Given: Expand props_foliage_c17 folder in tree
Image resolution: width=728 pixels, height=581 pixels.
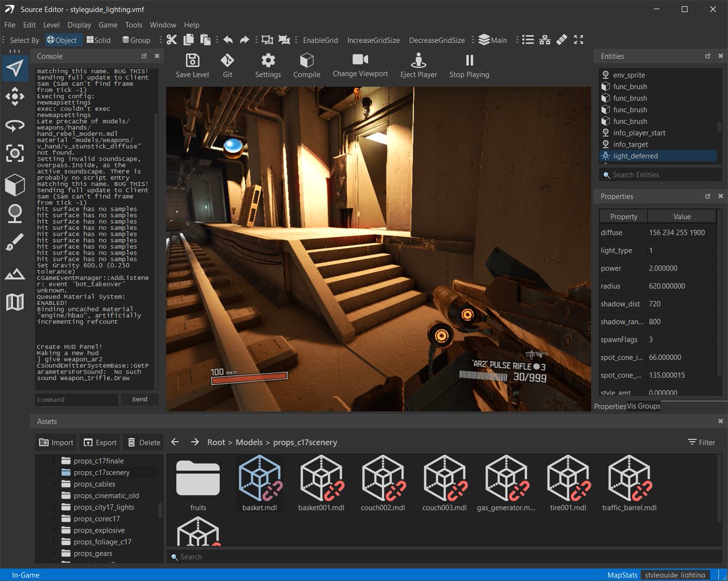Looking at the screenshot, I should (53, 542).
